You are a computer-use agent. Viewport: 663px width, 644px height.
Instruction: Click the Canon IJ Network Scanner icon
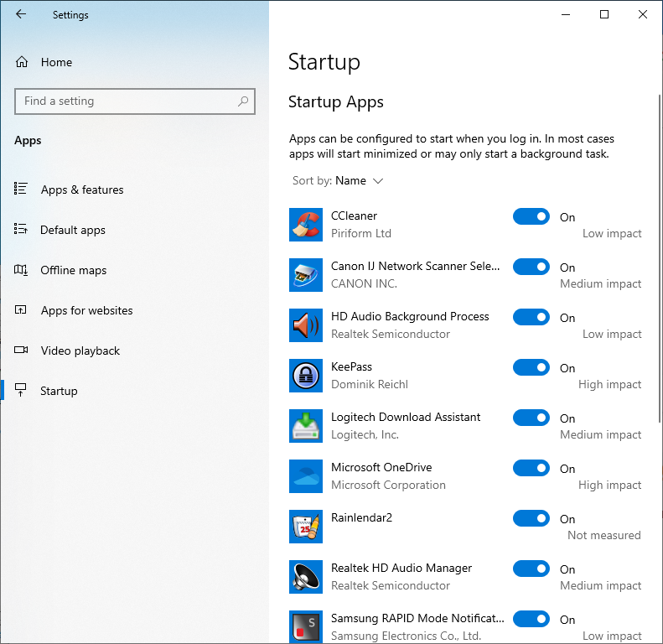tap(306, 275)
